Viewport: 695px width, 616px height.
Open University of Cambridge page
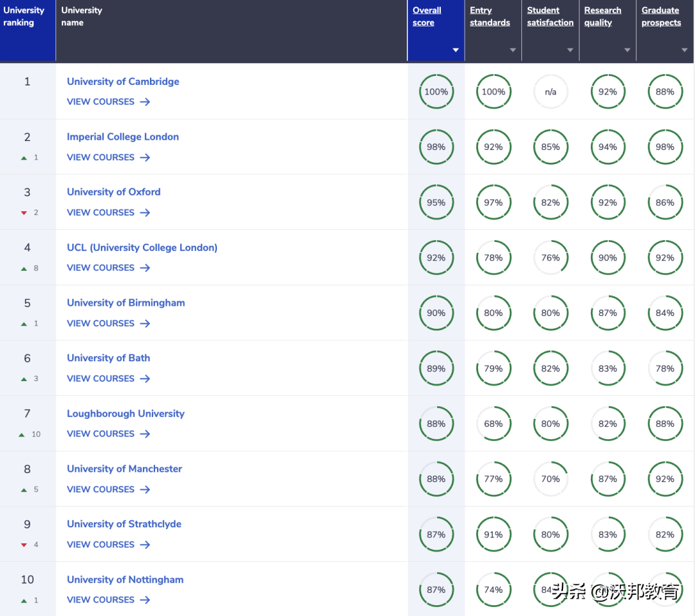(x=123, y=82)
